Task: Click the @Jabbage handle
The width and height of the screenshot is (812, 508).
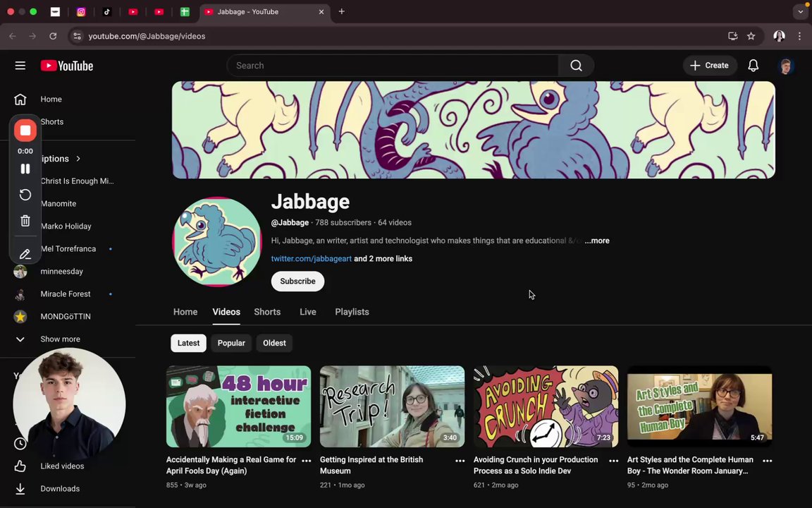Action: point(290,222)
